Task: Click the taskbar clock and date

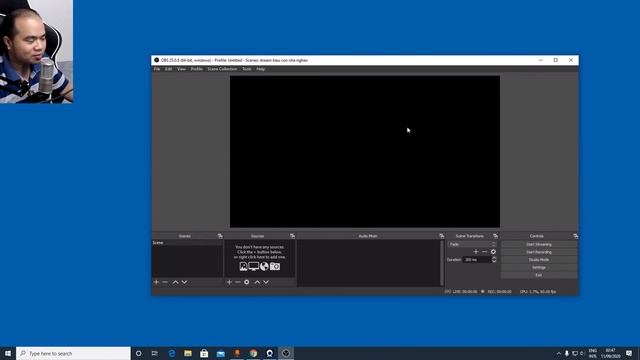Action: tap(610, 353)
